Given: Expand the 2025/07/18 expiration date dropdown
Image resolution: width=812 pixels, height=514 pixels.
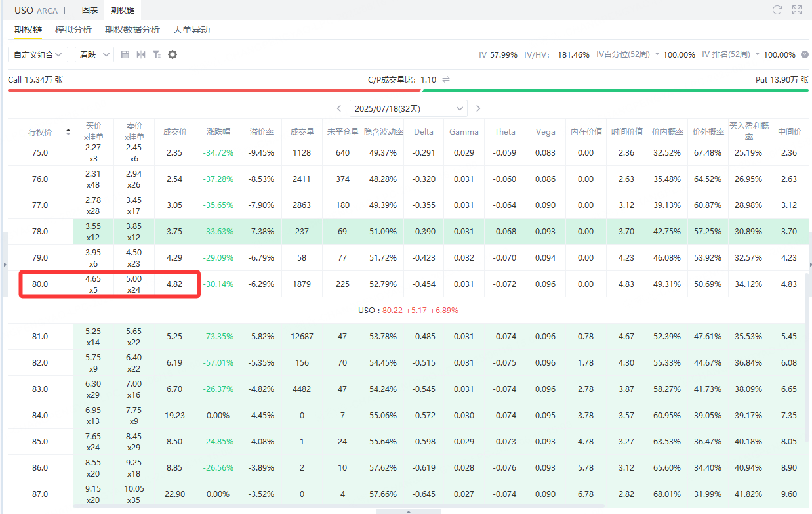Looking at the screenshot, I should pyautogui.click(x=408, y=108).
